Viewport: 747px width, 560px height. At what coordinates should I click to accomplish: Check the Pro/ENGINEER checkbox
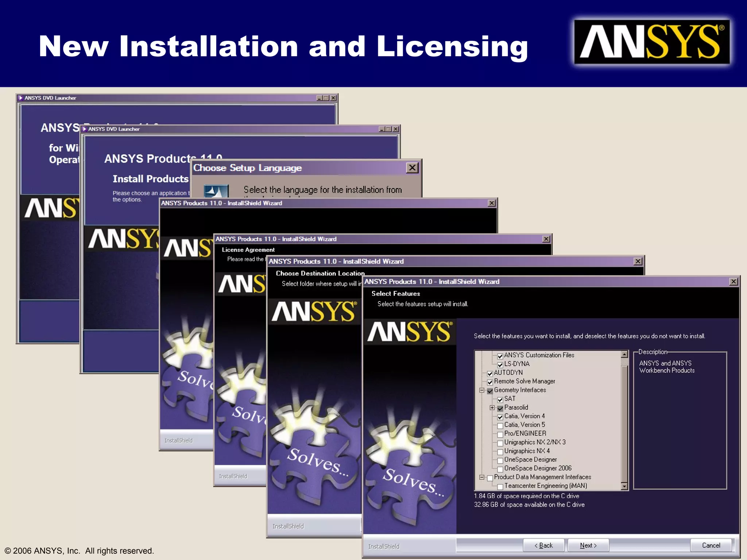(500, 435)
